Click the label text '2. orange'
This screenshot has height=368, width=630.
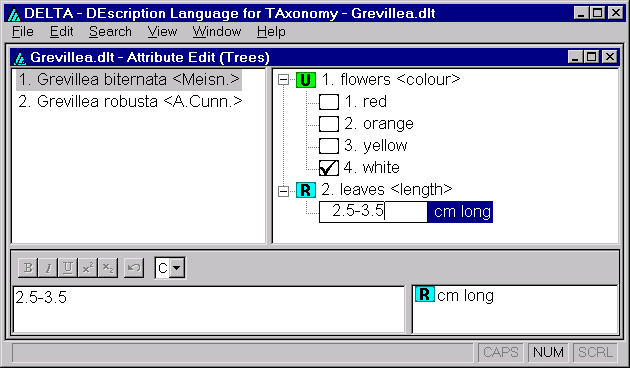[379, 124]
